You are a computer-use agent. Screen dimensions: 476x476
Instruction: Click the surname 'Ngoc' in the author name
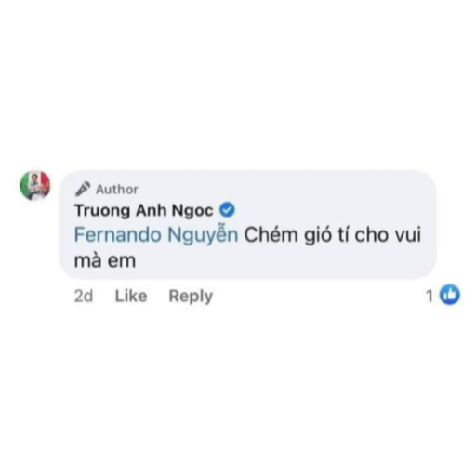point(192,211)
